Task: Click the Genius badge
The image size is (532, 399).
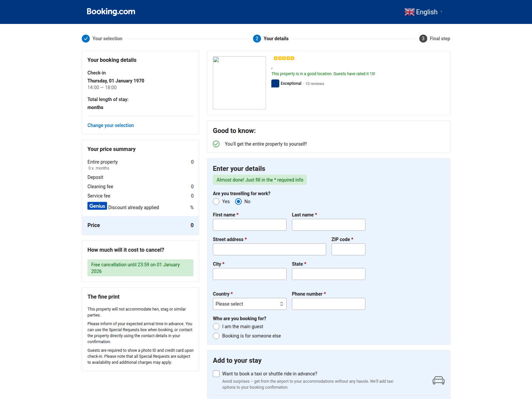Action: (97, 206)
